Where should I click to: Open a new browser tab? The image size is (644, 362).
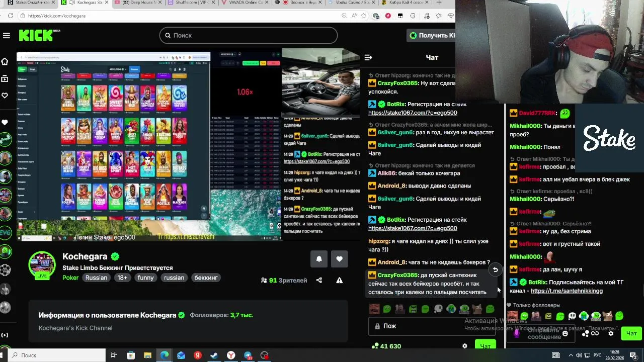point(439,3)
